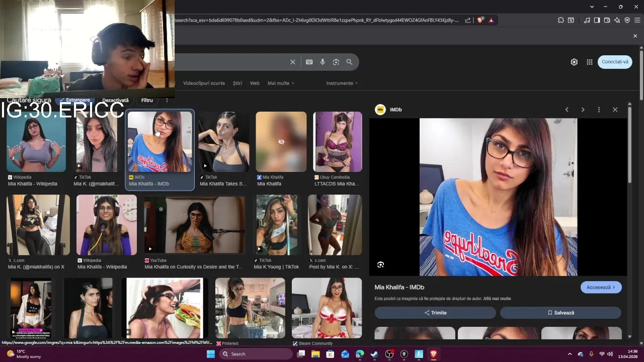Click the Conectați-vă sign-in button
The width and height of the screenshot is (644, 362).
[615, 62]
